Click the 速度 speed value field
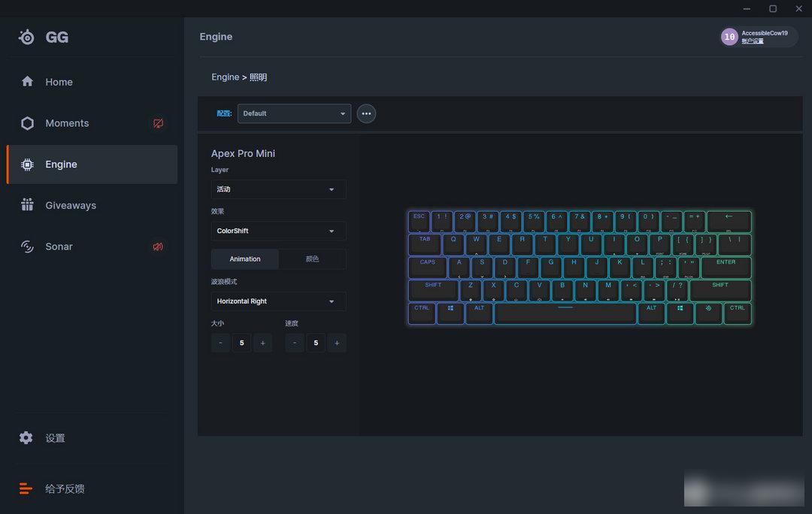Image resolution: width=812 pixels, height=514 pixels. point(316,343)
